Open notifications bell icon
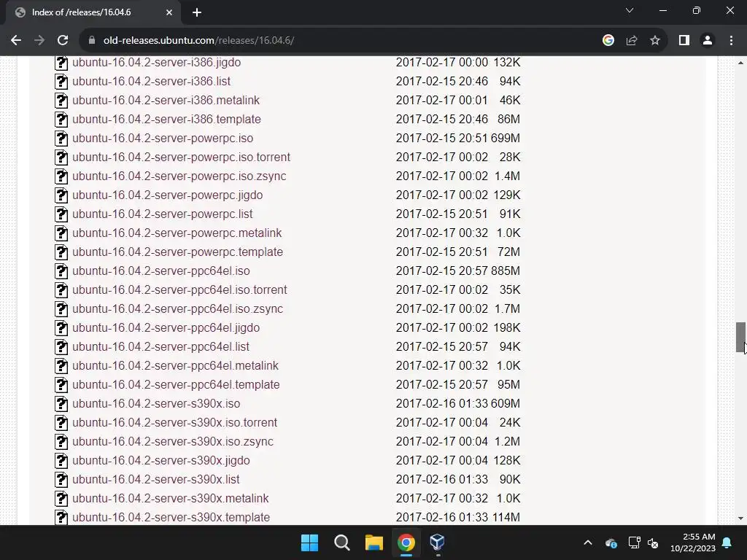Viewport: 747px width, 560px height. [x=727, y=542]
